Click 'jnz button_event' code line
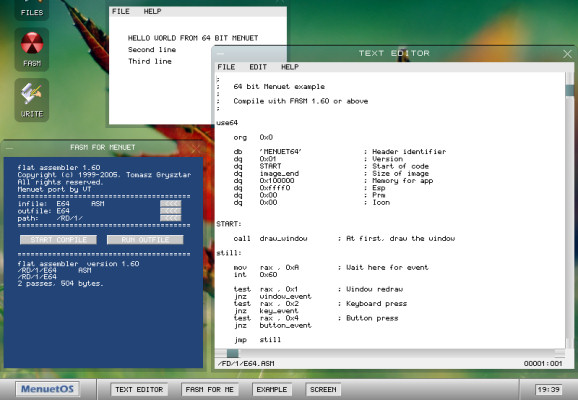578x400 pixels. point(272,325)
